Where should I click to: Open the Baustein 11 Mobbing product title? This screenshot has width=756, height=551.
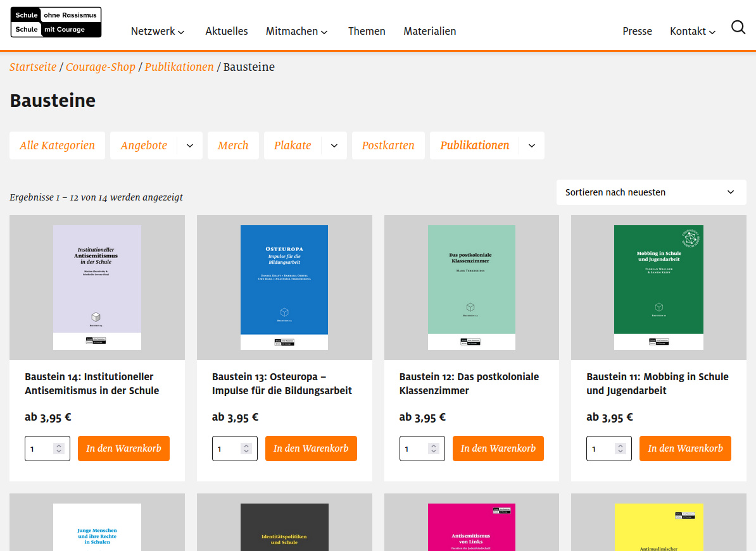pyautogui.click(x=657, y=383)
